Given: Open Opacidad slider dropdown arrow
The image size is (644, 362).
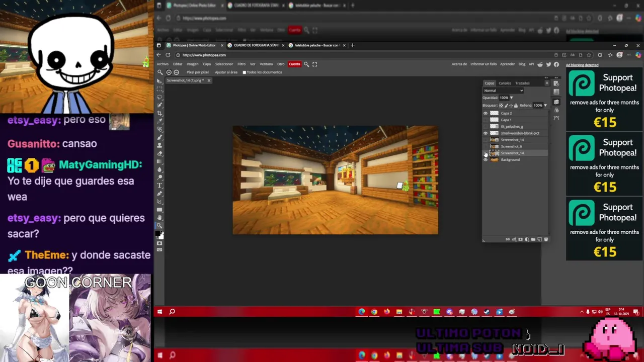Looking at the screenshot, I should (x=512, y=98).
